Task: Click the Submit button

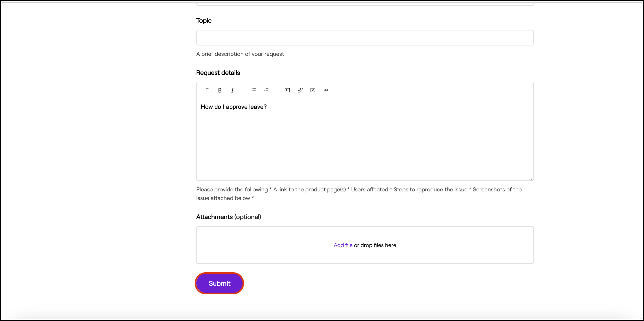Action: pyautogui.click(x=219, y=283)
